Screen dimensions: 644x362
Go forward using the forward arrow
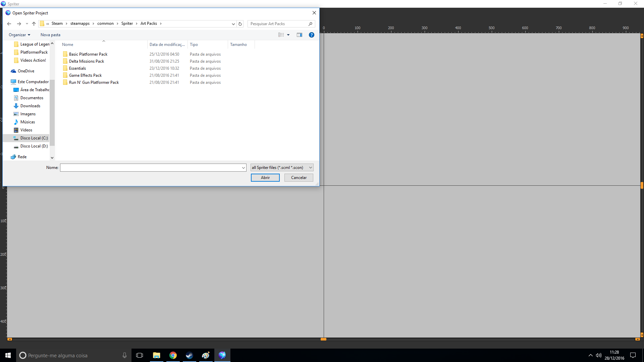click(x=19, y=24)
